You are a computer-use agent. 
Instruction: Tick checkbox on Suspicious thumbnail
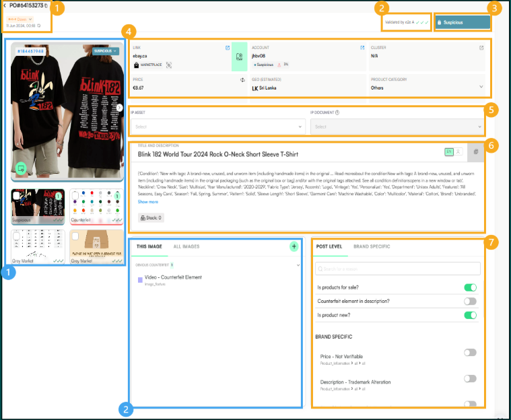(x=16, y=195)
